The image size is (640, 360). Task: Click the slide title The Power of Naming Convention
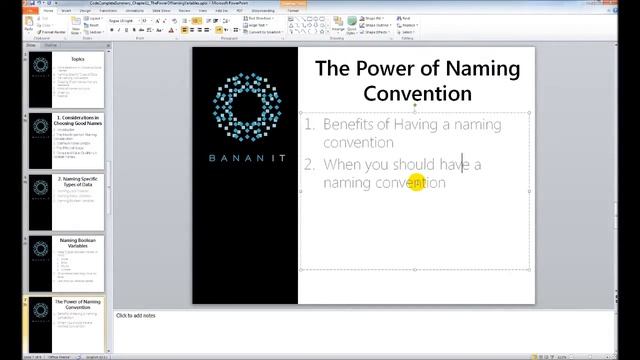[417, 80]
